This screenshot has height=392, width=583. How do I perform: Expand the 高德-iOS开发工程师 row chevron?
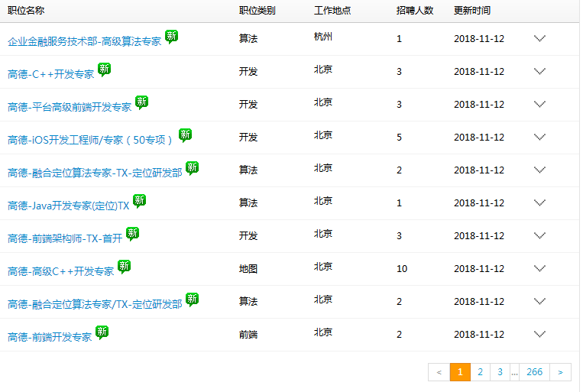[x=539, y=137]
